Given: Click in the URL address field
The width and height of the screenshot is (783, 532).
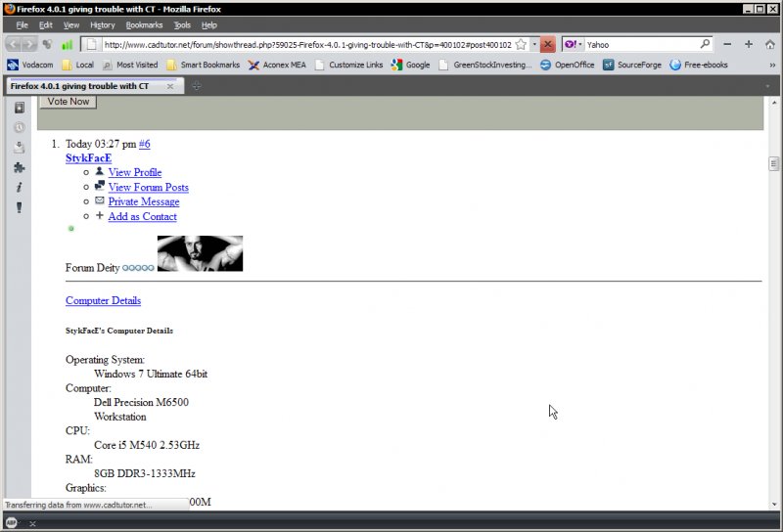Looking at the screenshot, I should pos(307,45).
